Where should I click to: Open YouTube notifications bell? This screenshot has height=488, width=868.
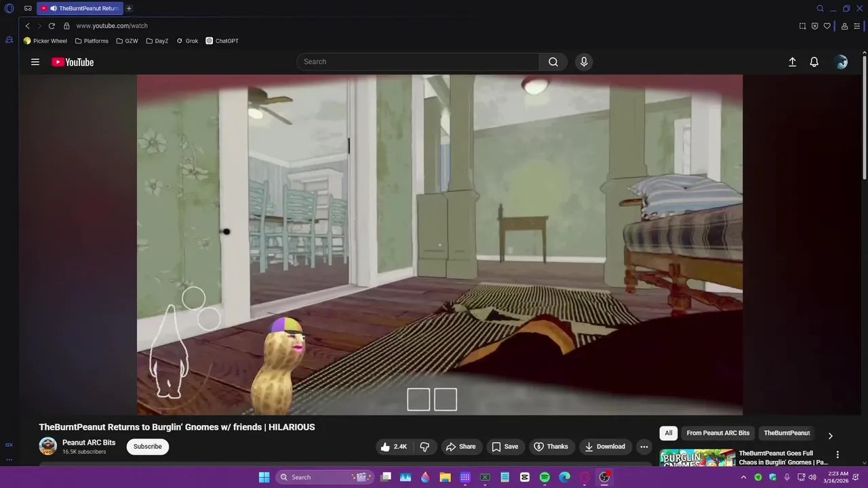[x=814, y=62]
